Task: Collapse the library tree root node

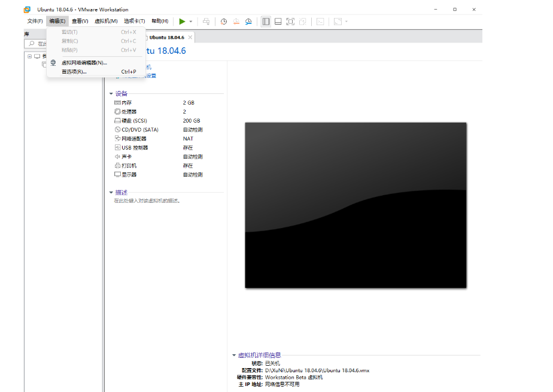Action: 30,56
